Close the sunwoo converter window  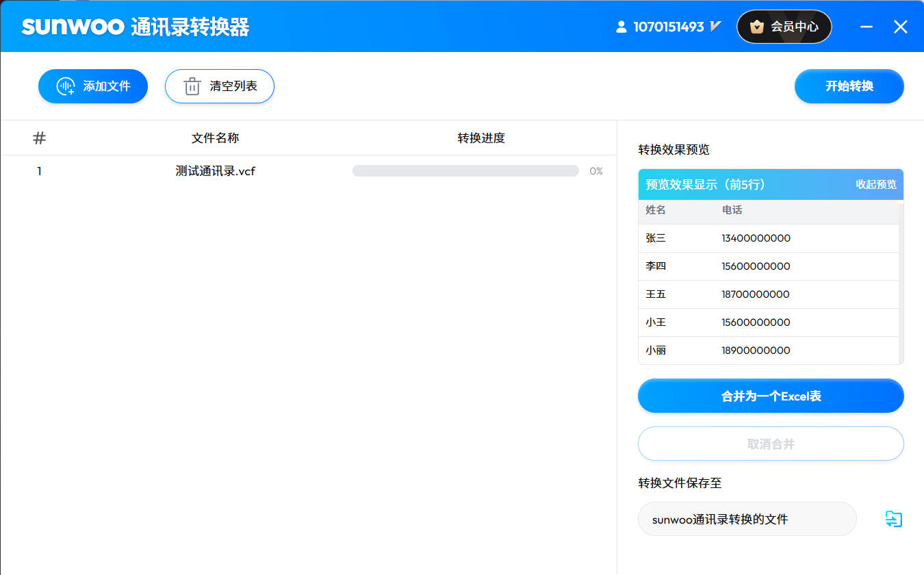pos(901,27)
